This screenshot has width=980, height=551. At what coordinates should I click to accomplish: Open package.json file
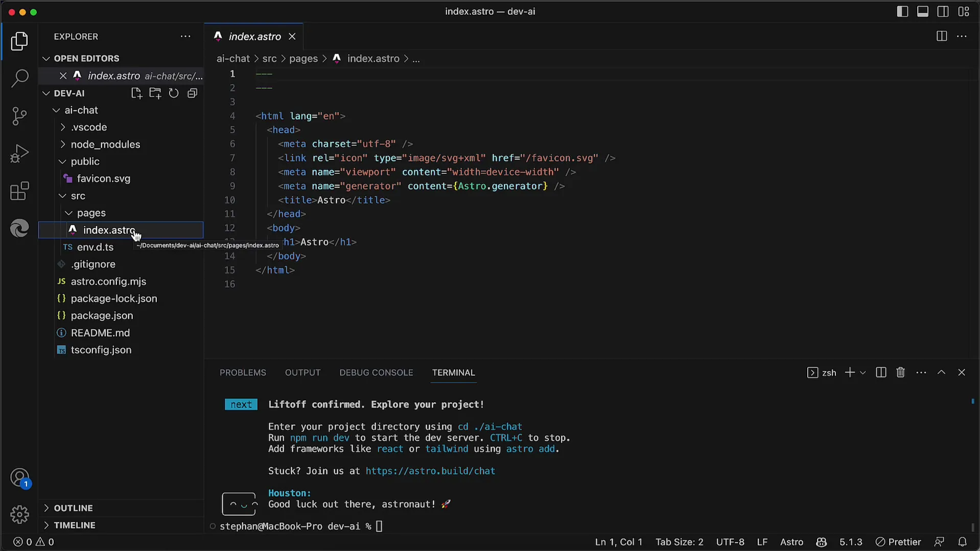pyautogui.click(x=121, y=315)
